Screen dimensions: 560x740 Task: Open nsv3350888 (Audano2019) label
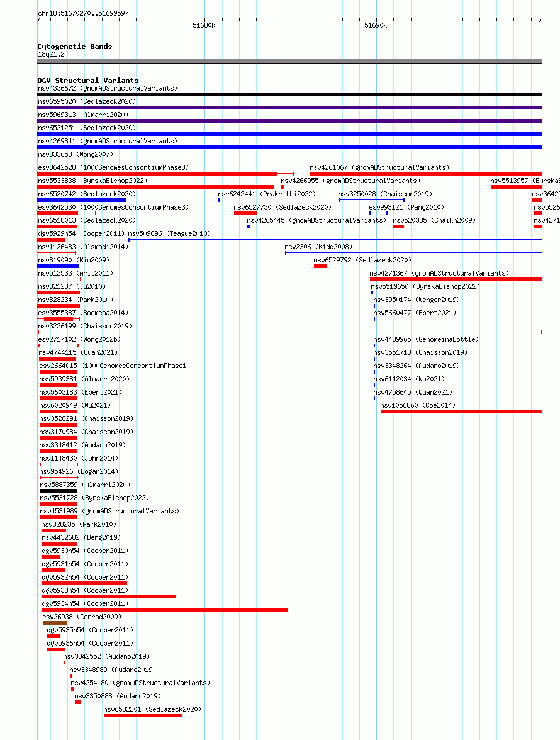[118, 696]
